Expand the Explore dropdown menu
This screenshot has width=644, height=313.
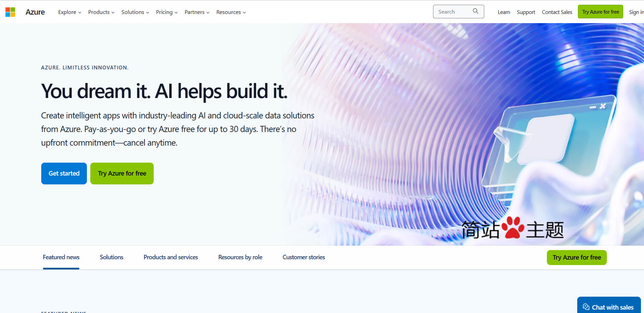click(70, 12)
